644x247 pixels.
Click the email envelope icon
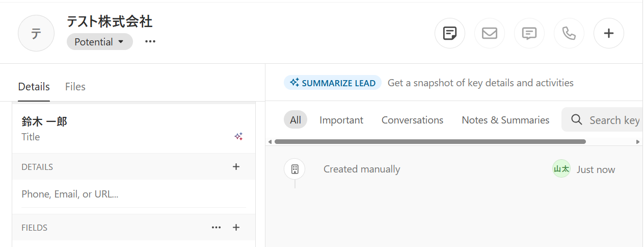[489, 34]
